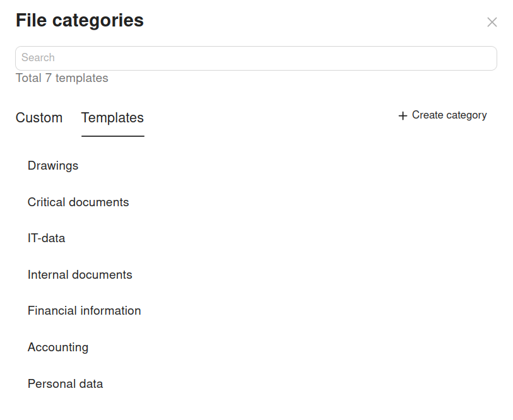Click the File categories heading

80,21
